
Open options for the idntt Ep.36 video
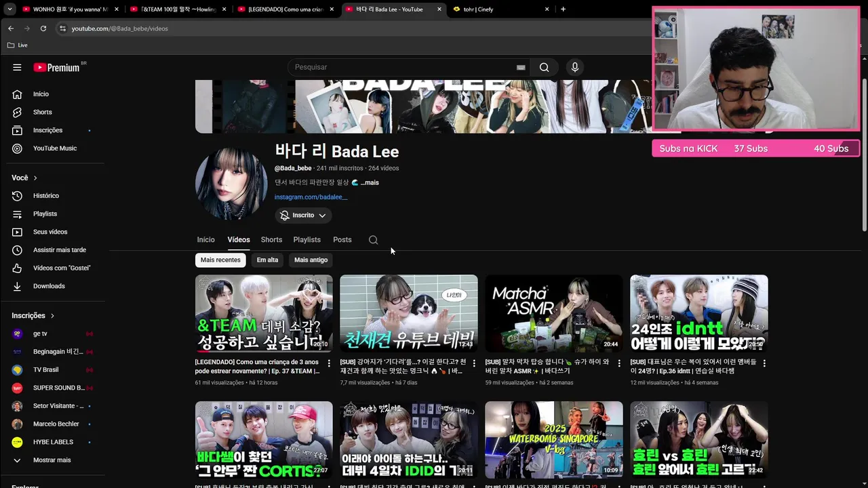(764, 363)
